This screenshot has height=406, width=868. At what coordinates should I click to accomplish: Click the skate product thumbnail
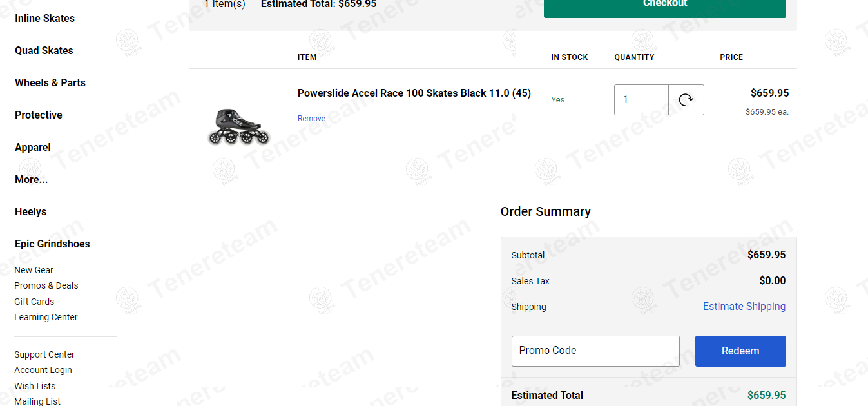point(239,126)
